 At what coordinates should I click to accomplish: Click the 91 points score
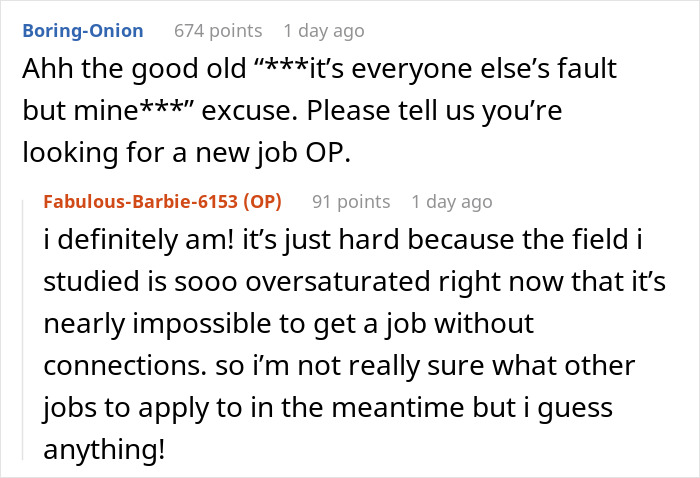(x=351, y=201)
